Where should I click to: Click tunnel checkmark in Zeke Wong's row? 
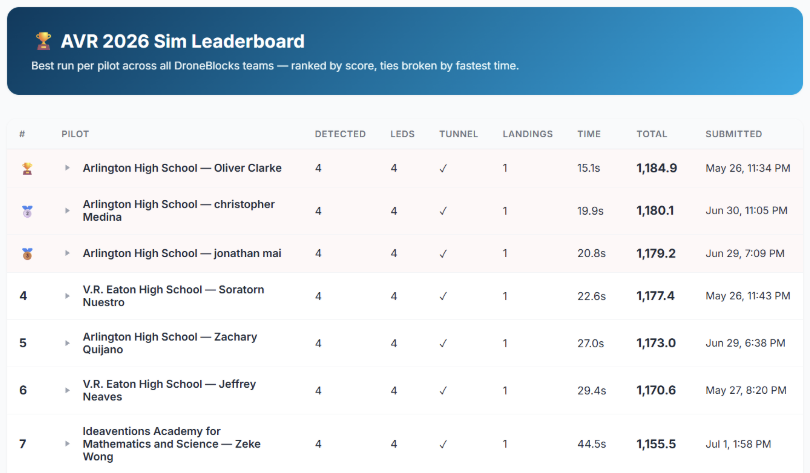pyautogui.click(x=443, y=444)
